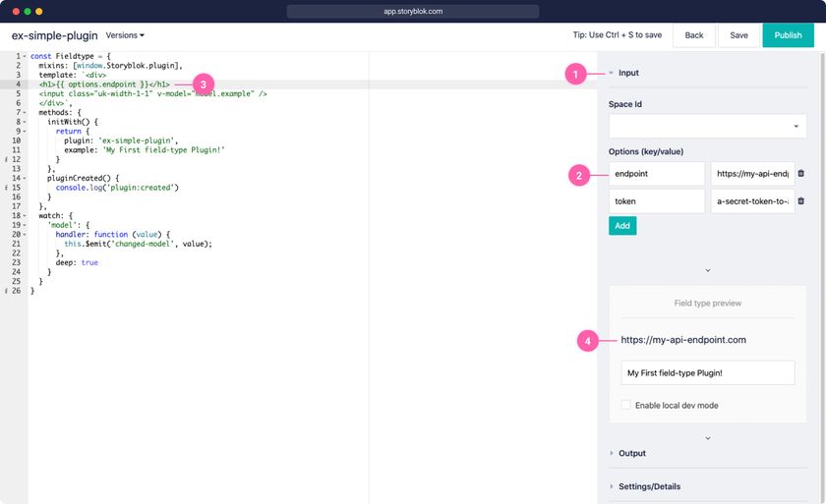Image resolution: width=826 pixels, height=504 pixels.
Task: Click code line 'deep: true'
Action: [77, 262]
